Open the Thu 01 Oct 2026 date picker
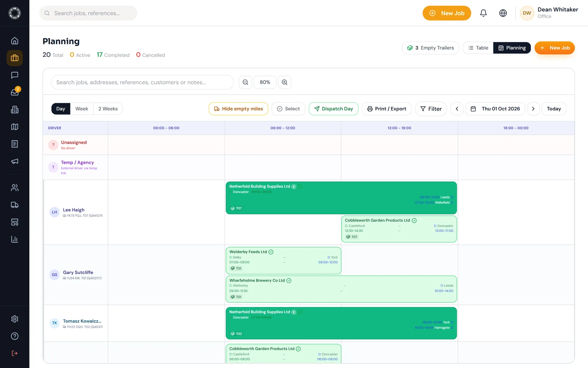Screen dimensions: 588x368 495,109
